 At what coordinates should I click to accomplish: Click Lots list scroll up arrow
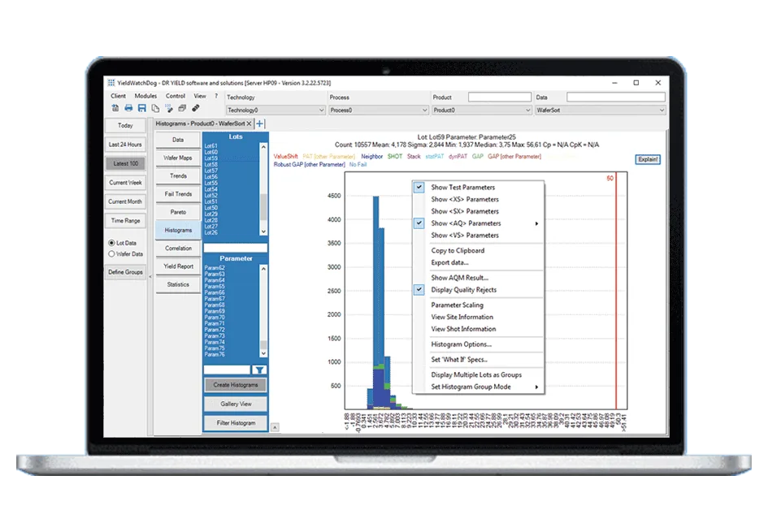(263, 147)
